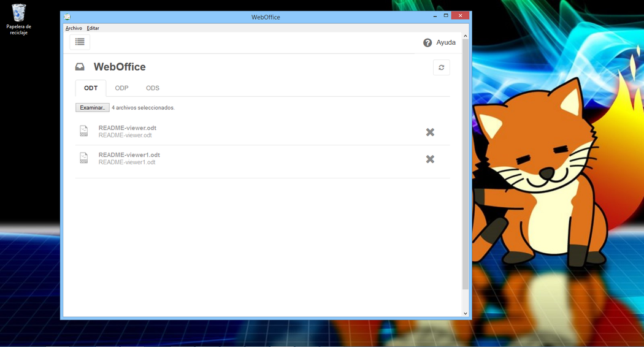Click the scrollbar up arrow
The image size is (644, 347).
click(x=465, y=36)
